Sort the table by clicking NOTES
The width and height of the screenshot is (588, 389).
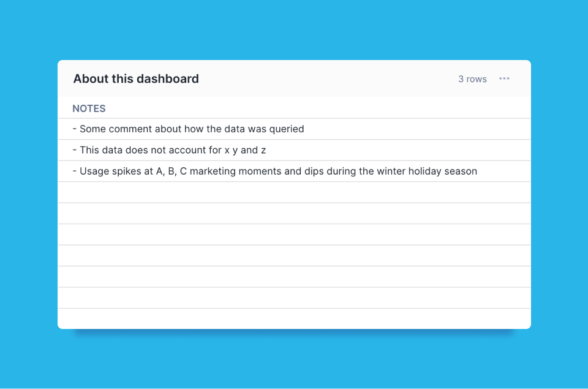tap(89, 108)
